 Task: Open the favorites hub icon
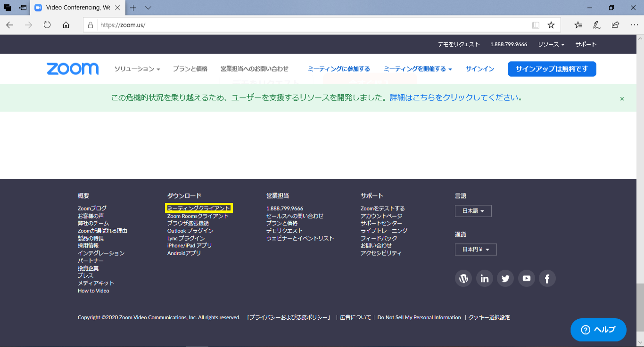click(x=578, y=25)
